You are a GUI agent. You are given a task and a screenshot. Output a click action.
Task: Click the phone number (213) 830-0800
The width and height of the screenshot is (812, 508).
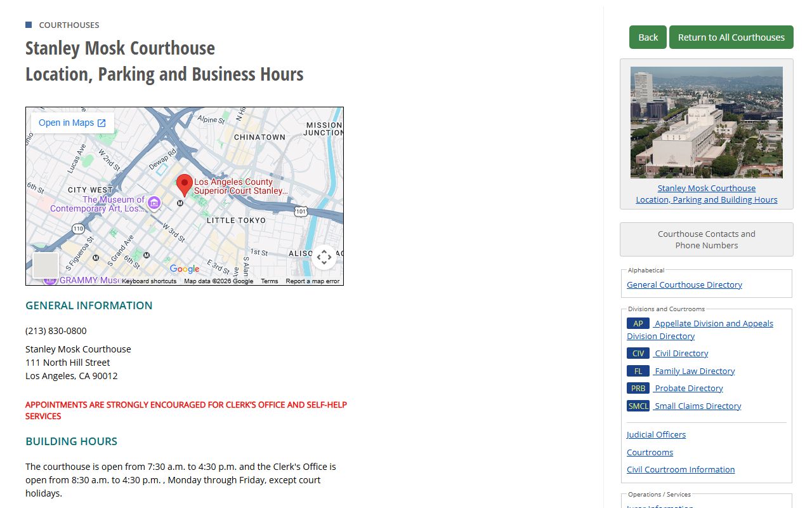tap(56, 331)
